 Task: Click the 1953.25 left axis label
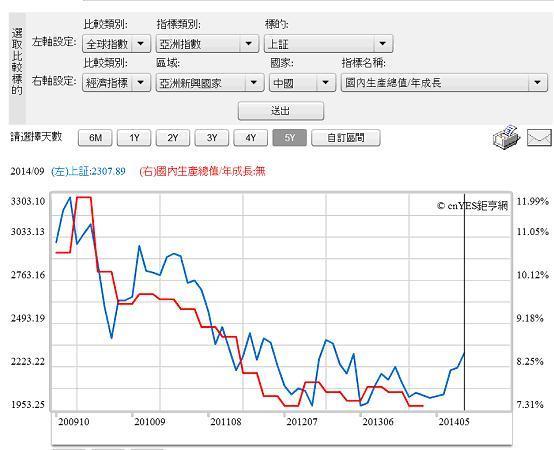coord(28,404)
